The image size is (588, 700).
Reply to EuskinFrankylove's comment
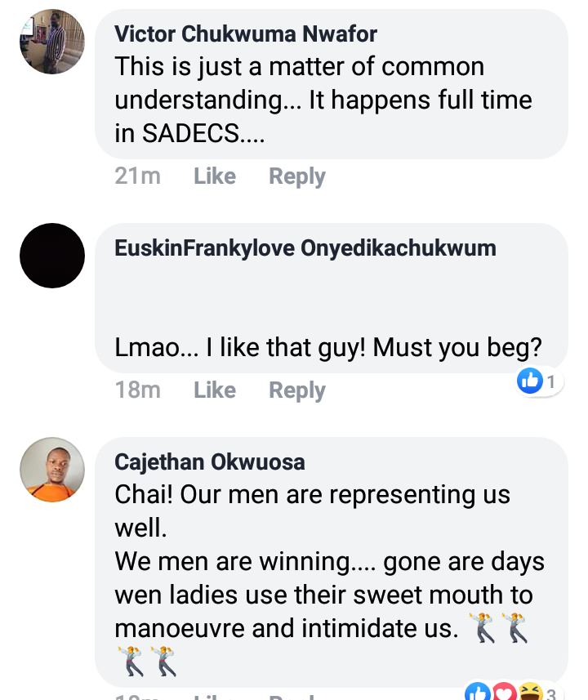click(297, 390)
